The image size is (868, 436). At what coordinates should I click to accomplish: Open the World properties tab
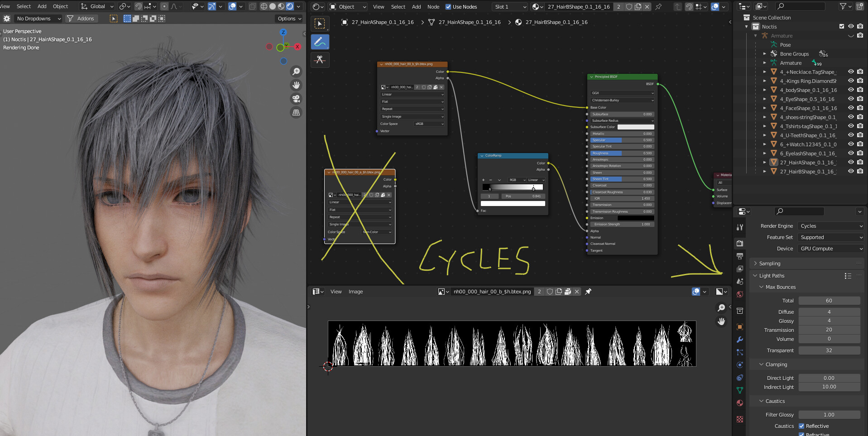point(740,294)
